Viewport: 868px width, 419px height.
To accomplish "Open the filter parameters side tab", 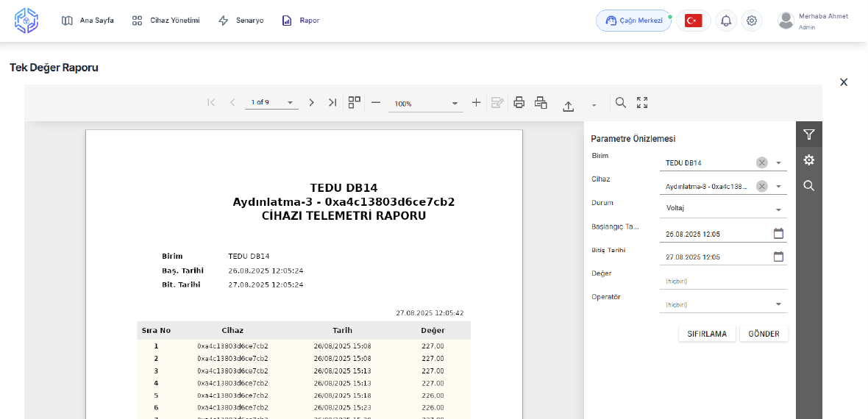I will [809, 135].
